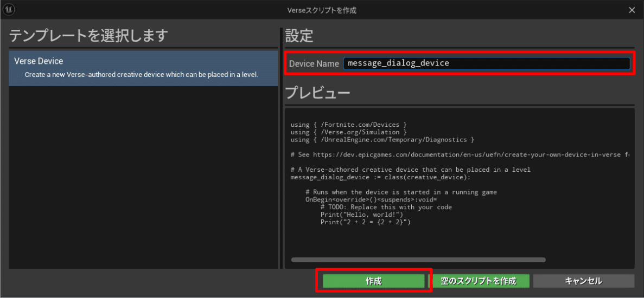Click the '# TODO: Replace this with your code' line
This screenshot has height=298, width=644.
[x=386, y=207]
